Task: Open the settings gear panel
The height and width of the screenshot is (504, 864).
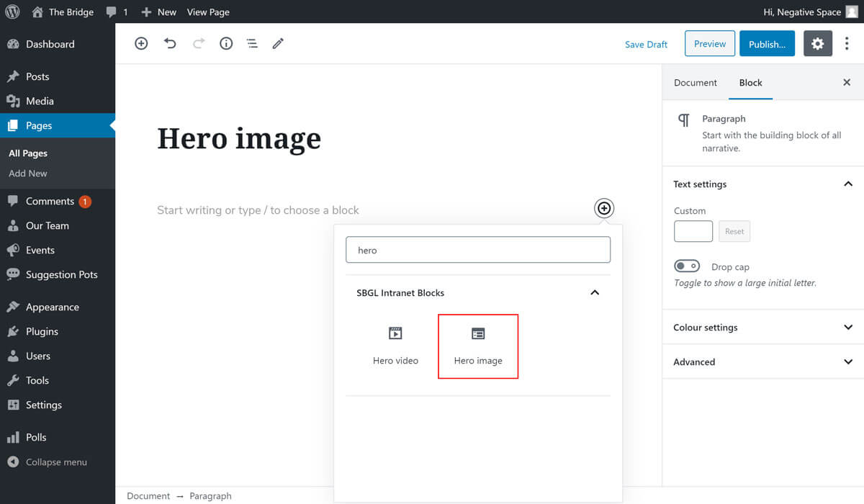Action: 817,44
